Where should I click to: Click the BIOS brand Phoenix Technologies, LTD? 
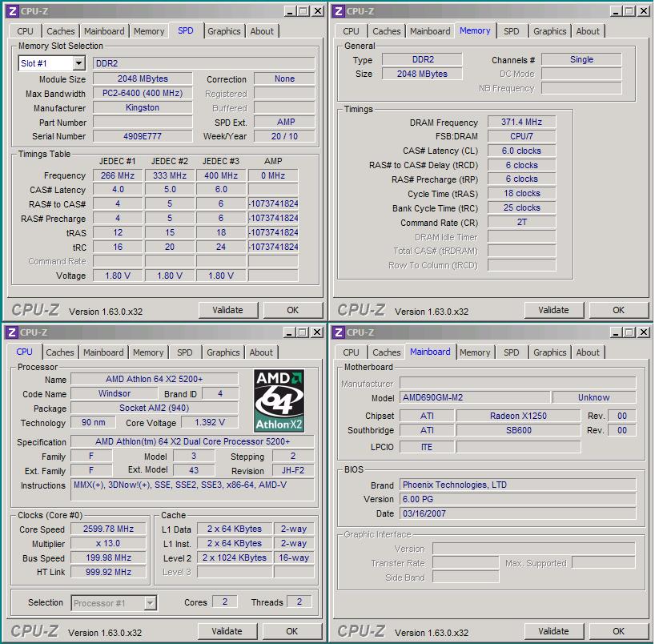518,485
